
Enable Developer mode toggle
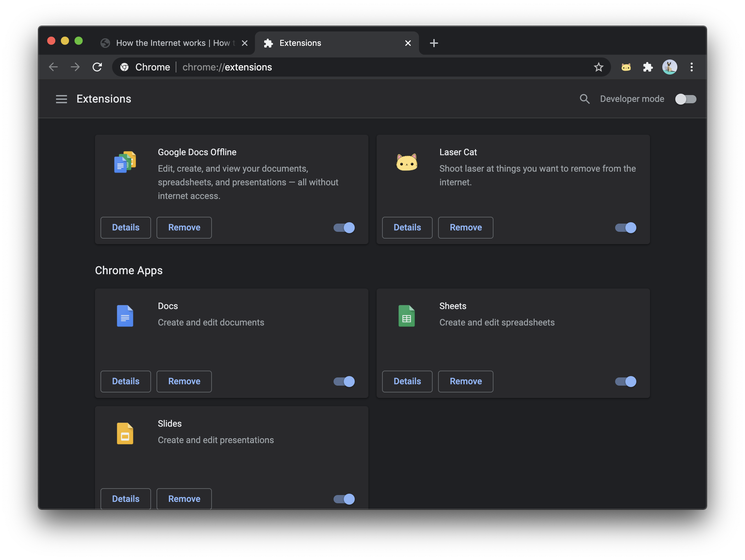pos(685,98)
